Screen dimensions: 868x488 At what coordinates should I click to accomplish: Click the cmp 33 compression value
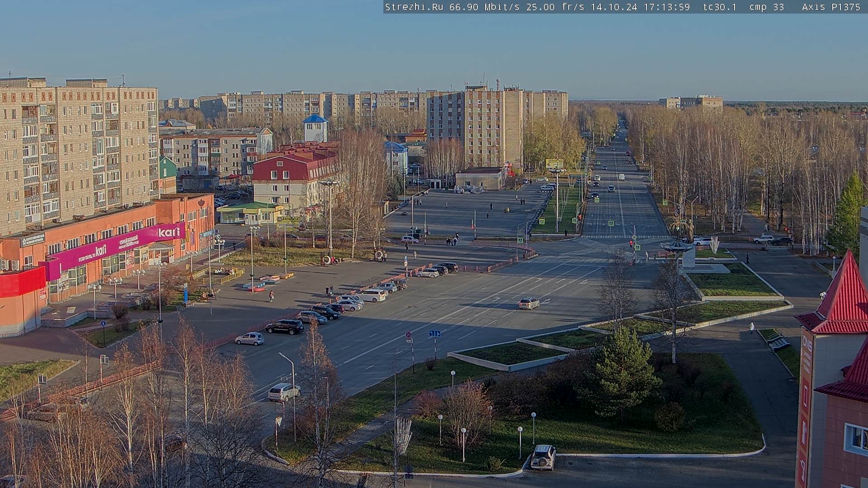tap(767, 7)
